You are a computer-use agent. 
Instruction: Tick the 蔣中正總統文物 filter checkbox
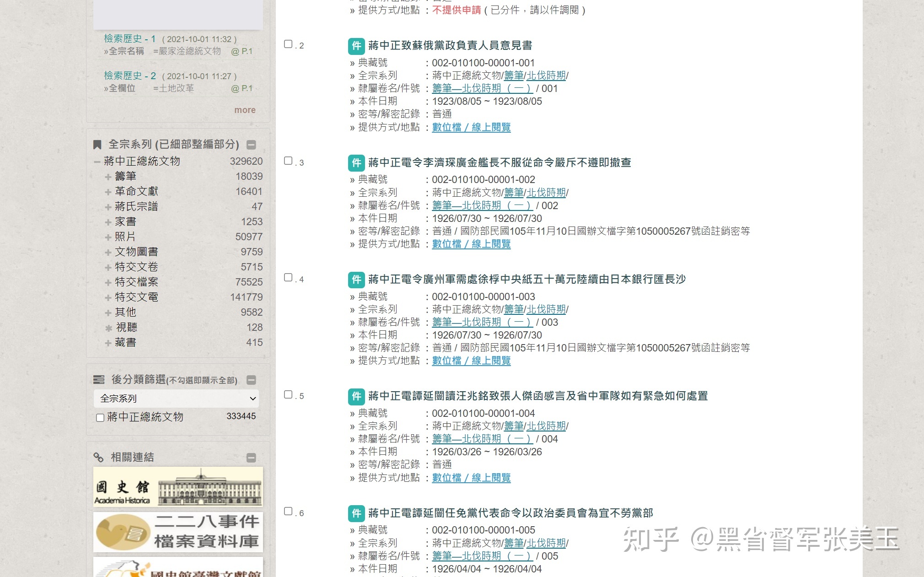[100, 418]
